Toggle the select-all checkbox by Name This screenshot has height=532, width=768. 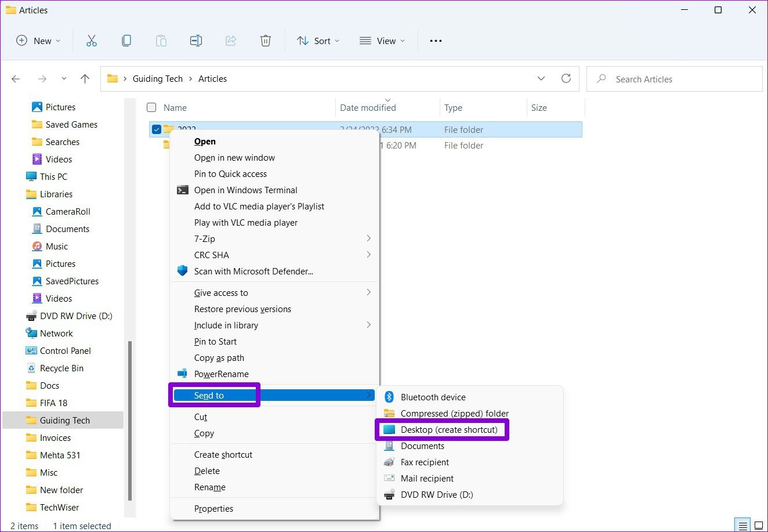151,107
